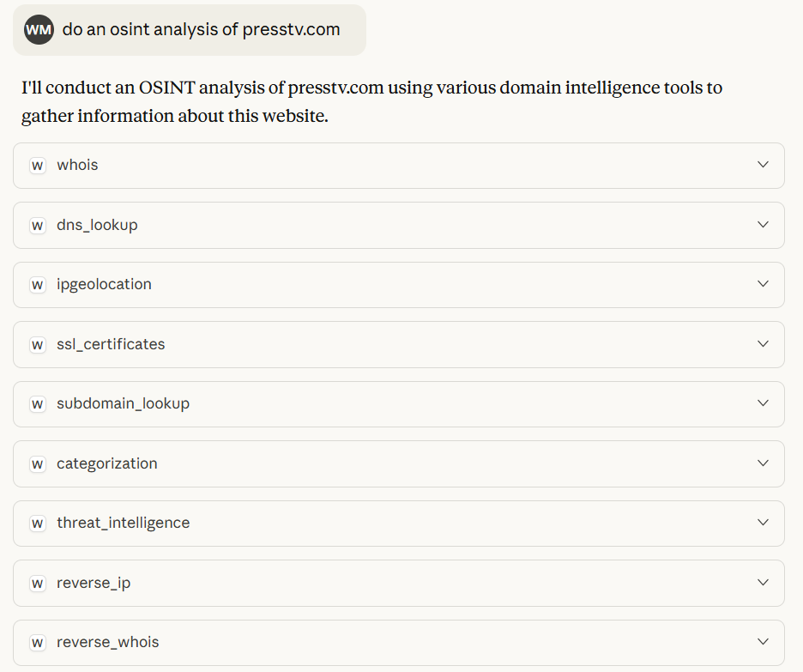Click the ipgeolocation tool icon
The width and height of the screenshot is (803, 672).
click(38, 284)
